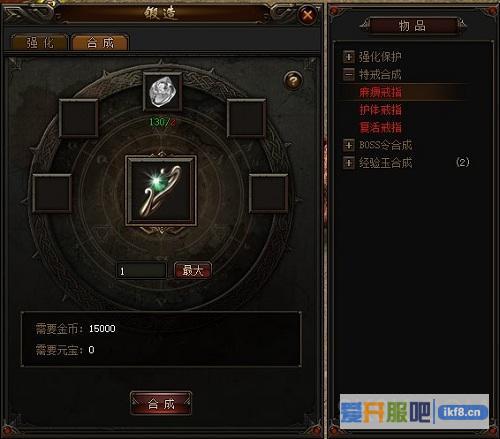Expand the 经验玉合成 category
Screen dimensions: 500x439
click(x=349, y=163)
